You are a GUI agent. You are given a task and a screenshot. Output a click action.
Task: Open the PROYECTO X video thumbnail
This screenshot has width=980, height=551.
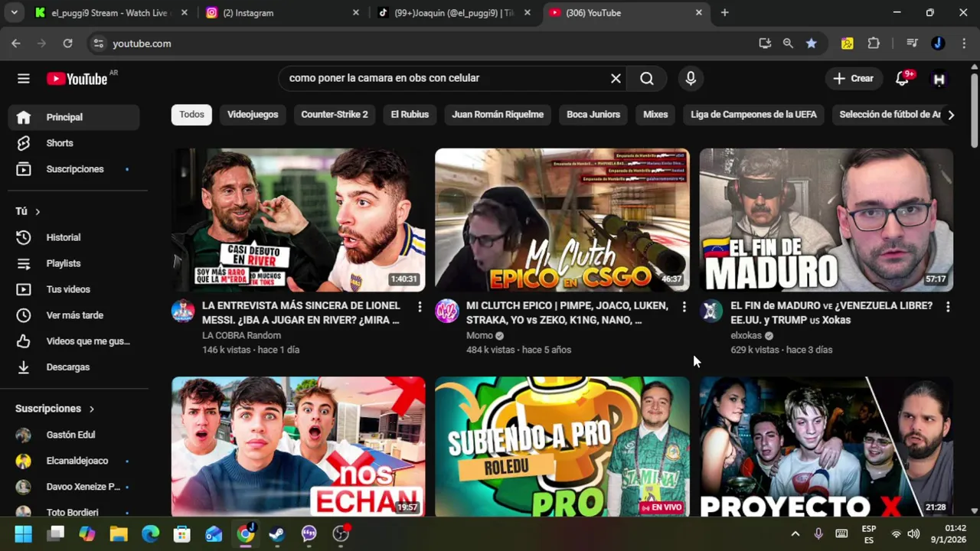tap(826, 445)
